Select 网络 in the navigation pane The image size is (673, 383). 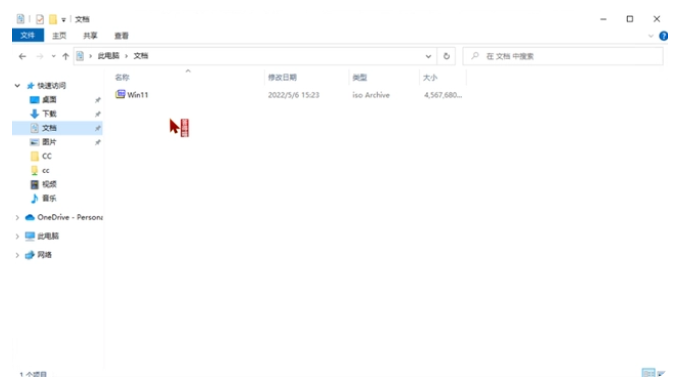[x=44, y=255]
